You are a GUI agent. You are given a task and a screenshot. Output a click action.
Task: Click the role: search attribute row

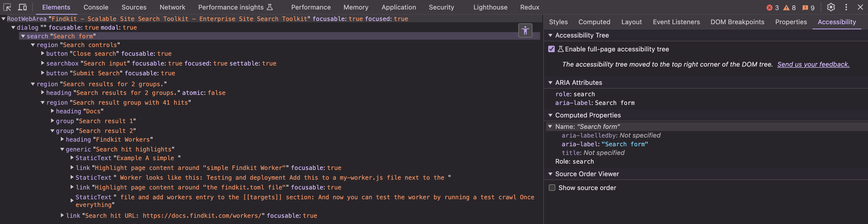point(575,94)
